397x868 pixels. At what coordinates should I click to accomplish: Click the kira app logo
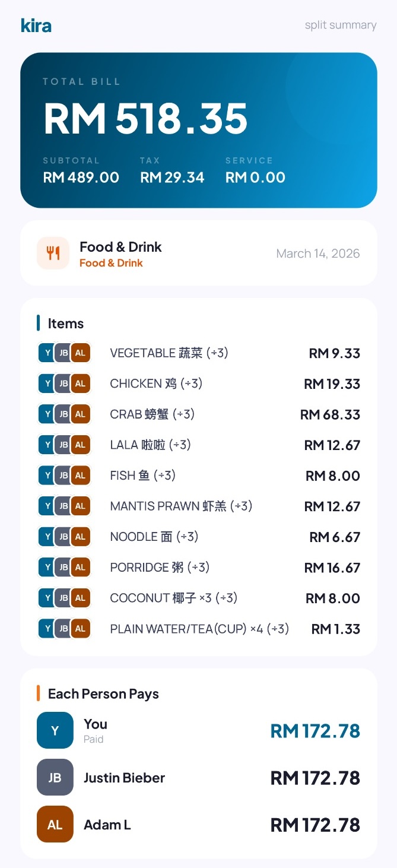pyautogui.click(x=36, y=26)
